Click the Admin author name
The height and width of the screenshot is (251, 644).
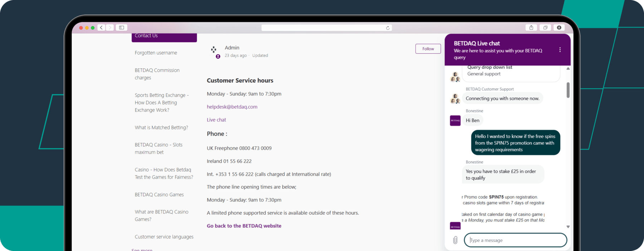coord(232,48)
